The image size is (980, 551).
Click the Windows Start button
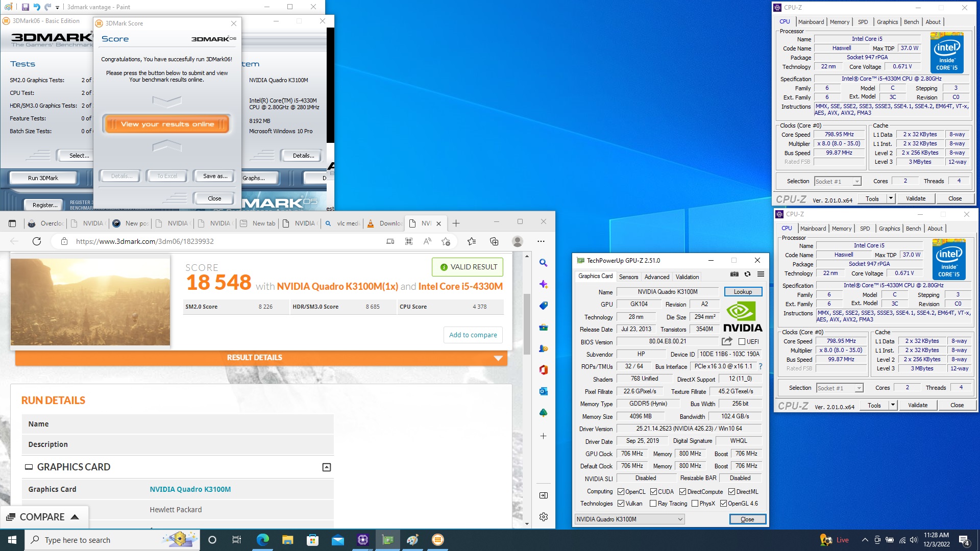click(x=12, y=540)
